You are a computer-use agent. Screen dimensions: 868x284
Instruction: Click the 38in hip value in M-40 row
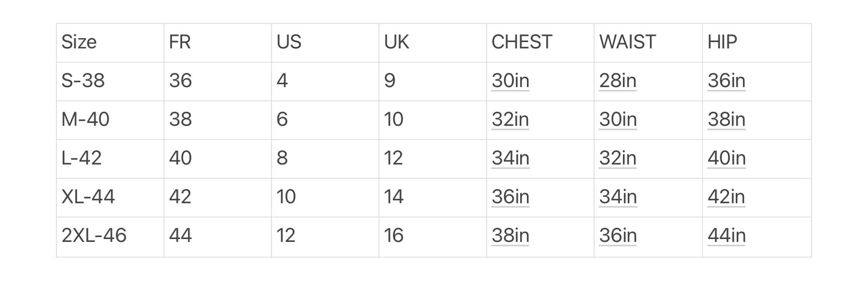coord(726,119)
